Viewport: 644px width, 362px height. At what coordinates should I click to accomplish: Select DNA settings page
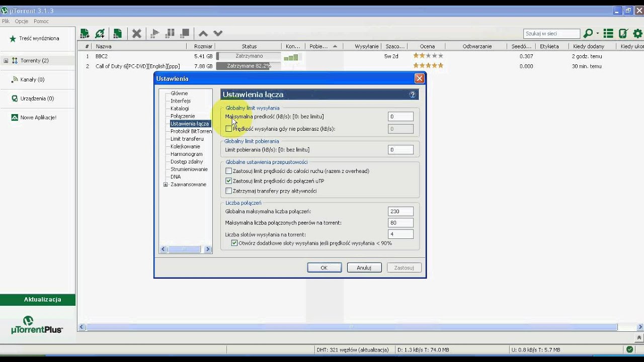pos(176,176)
